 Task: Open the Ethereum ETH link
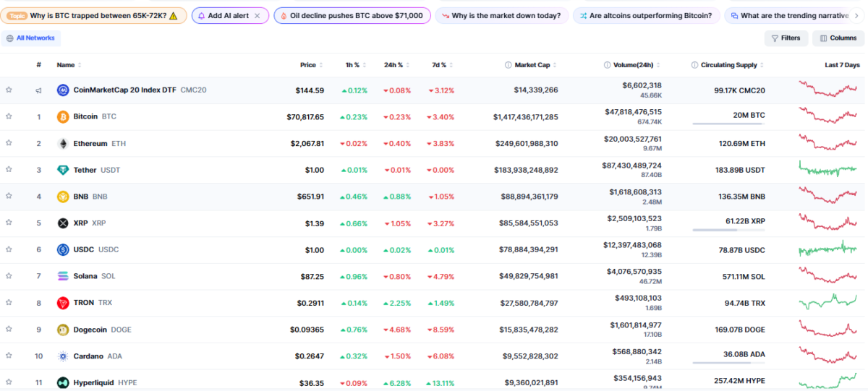pos(100,143)
